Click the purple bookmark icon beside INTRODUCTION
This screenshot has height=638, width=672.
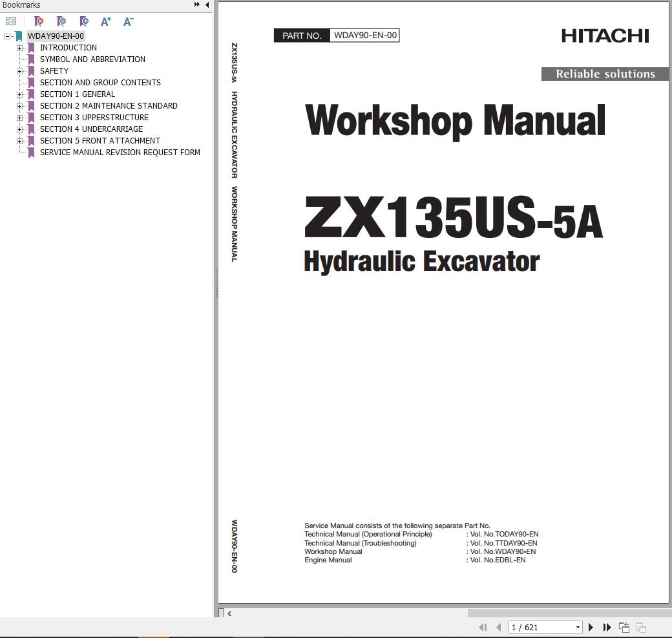pos(31,48)
